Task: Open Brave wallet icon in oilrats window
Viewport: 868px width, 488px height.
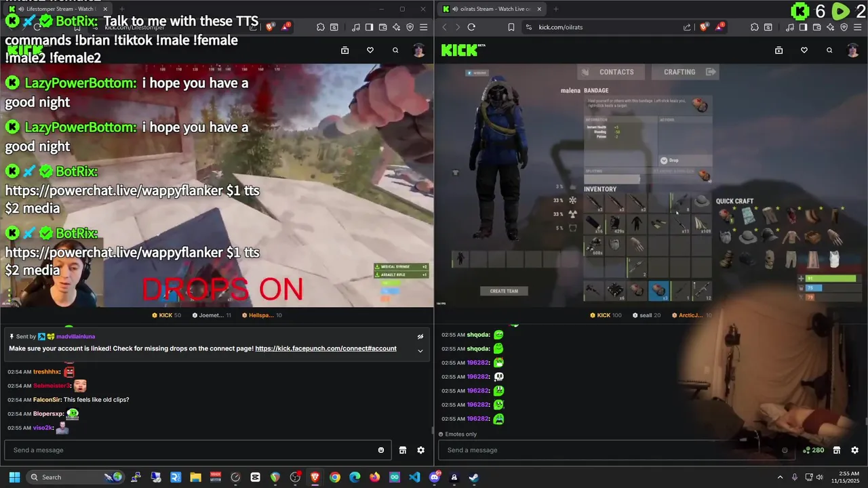Action: click(816, 27)
